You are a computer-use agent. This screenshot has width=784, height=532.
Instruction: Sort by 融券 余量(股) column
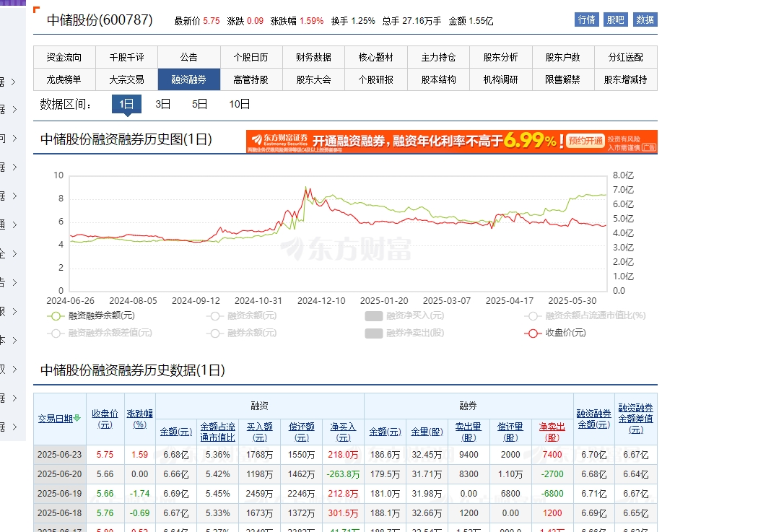coord(427,432)
